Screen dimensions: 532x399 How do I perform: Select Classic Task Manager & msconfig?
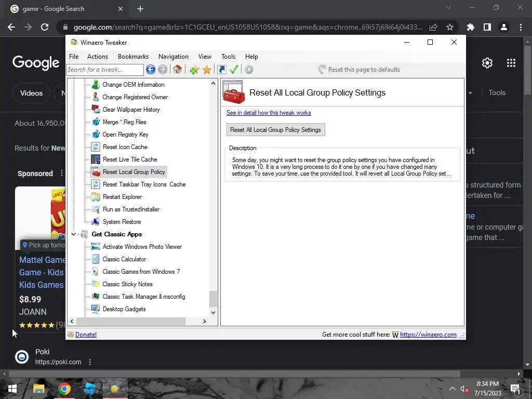point(144,297)
